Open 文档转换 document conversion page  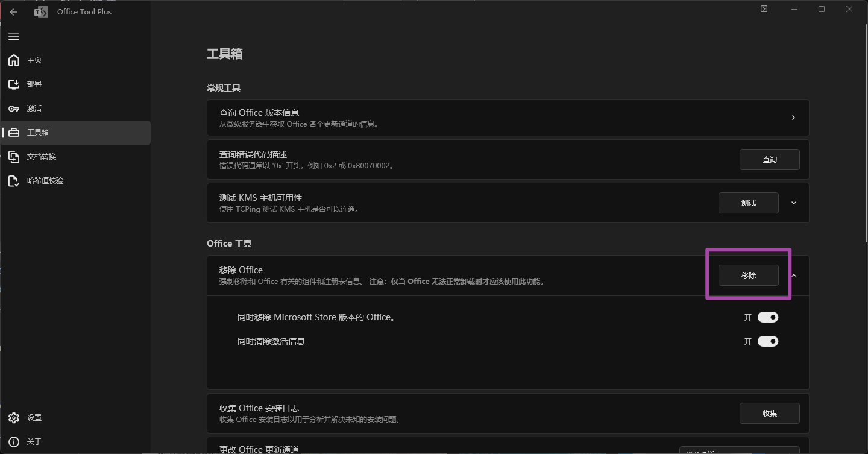75,157
